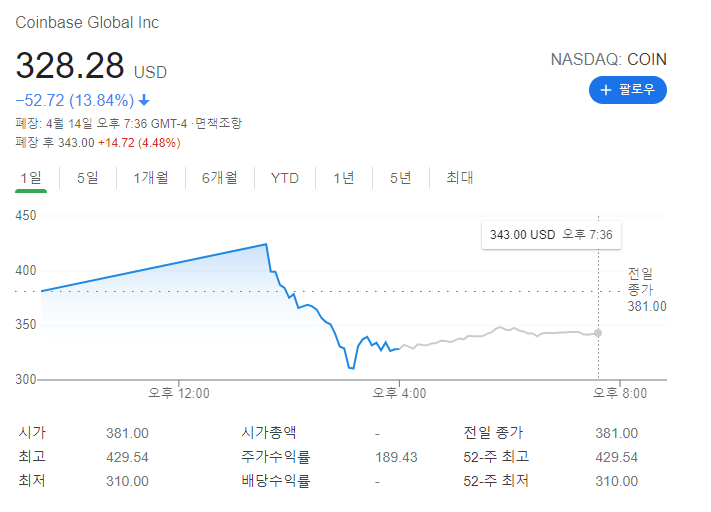Click the 오후 12:00 axis label
Screen dimensions: 711x512
[x=179, y=393]
